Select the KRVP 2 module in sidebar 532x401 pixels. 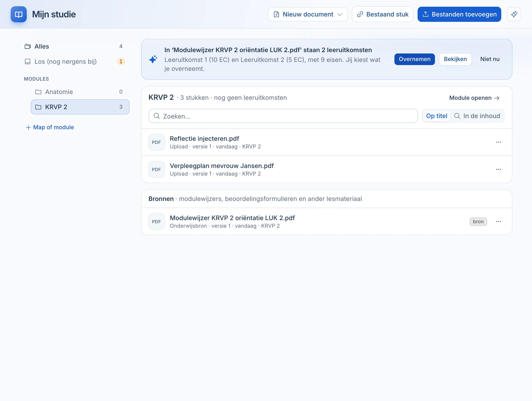click(x=80, y=107)
